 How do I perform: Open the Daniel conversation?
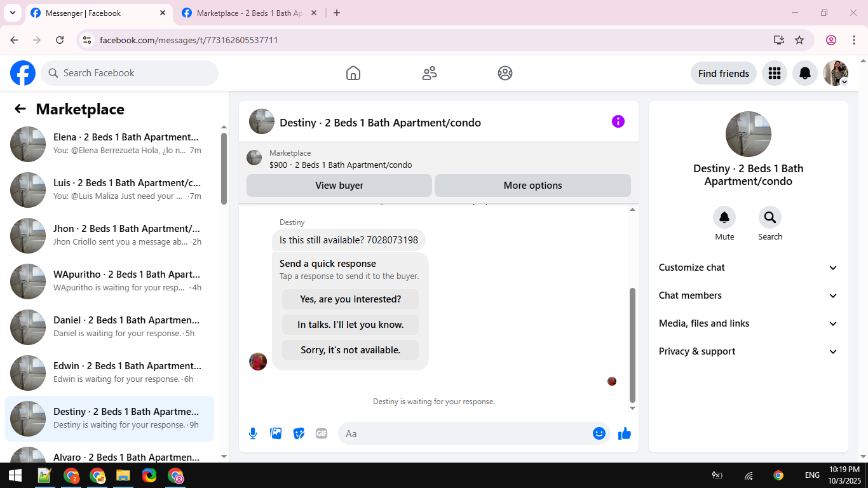click(109, 327)
